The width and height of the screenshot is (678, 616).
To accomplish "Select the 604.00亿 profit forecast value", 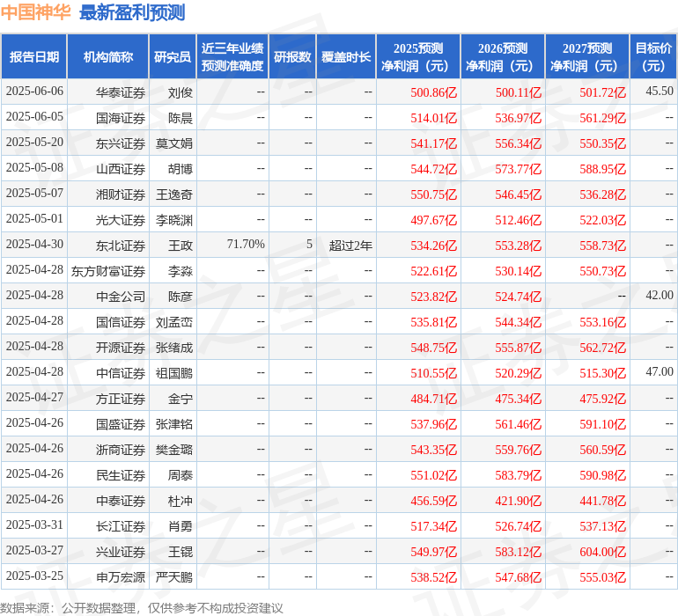I will 603,552.
